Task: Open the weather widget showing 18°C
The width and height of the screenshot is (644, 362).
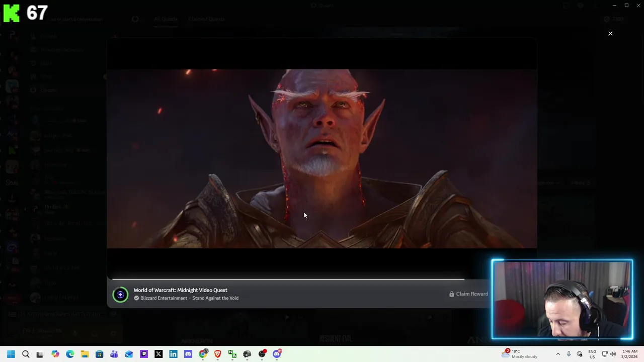Action: coord(519,354)
